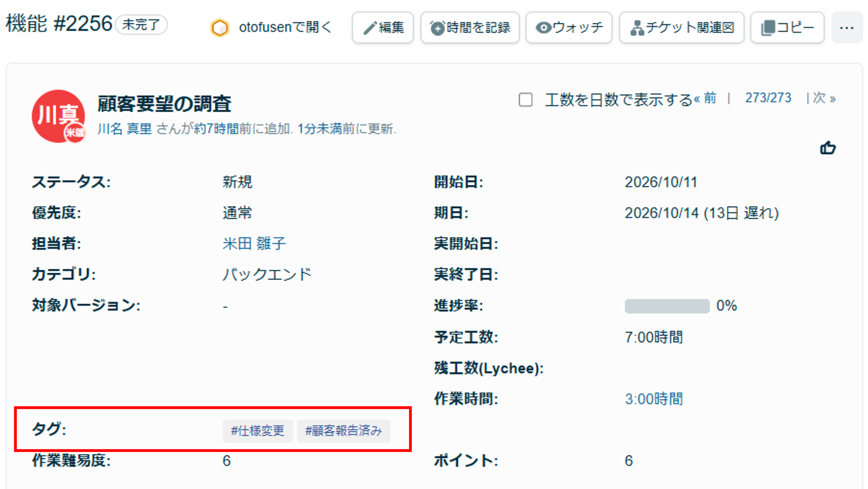Click the 通常 priority value
Image resolution: width=868 pixels, height=489 pixels.
pos(237,213)
